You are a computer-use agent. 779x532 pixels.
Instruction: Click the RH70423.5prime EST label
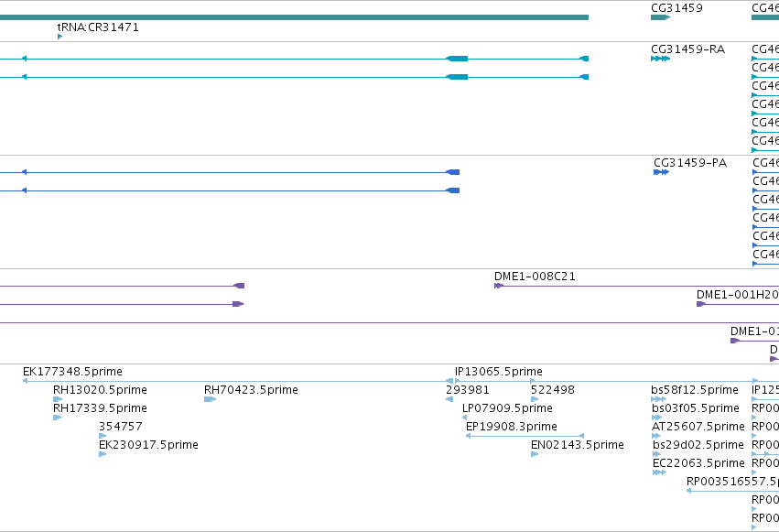pyautogui.click(x=251, y=390)
